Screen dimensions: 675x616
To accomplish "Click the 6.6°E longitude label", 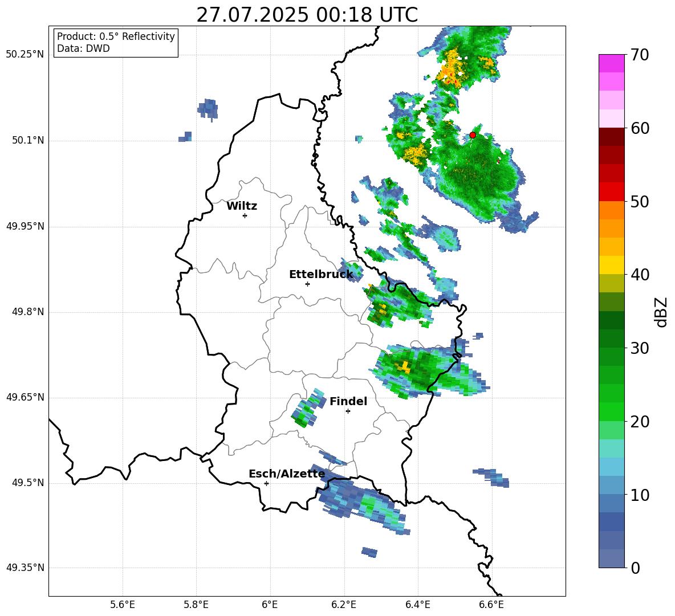I will tap(491, 605).
